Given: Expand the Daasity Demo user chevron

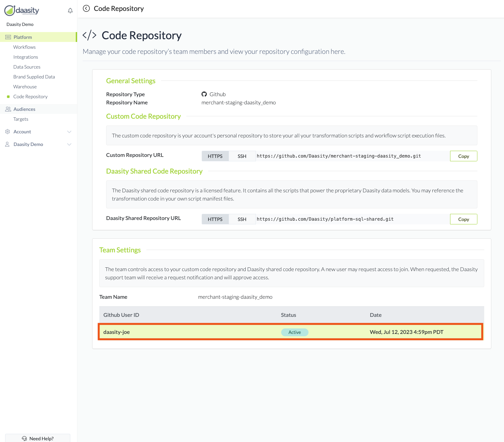Looking at the screenshot, I should (x=69, y=144).
